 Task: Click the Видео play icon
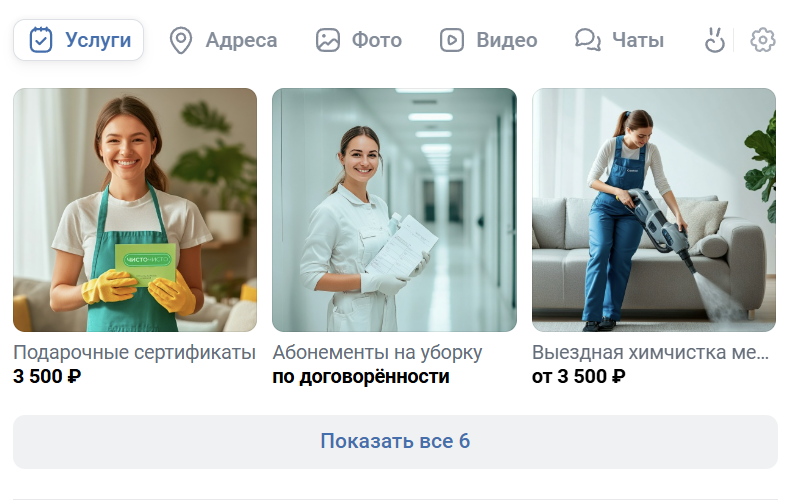point(452,40)
